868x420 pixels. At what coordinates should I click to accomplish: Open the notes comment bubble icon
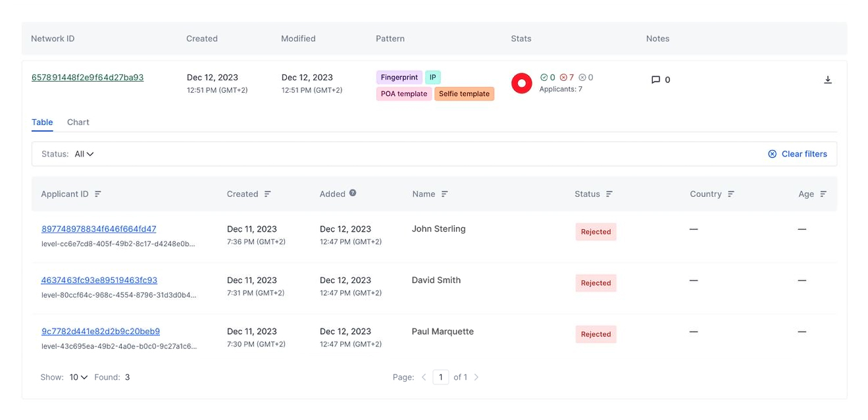tap(655, 80)
